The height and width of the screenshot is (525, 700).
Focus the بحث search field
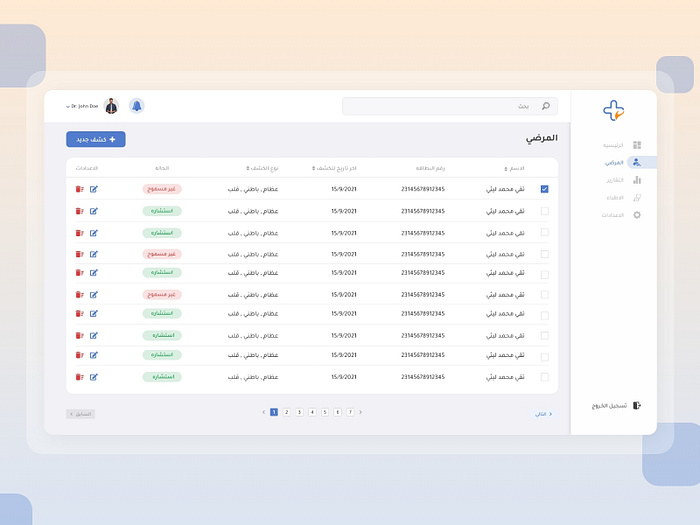pos(450,106)
